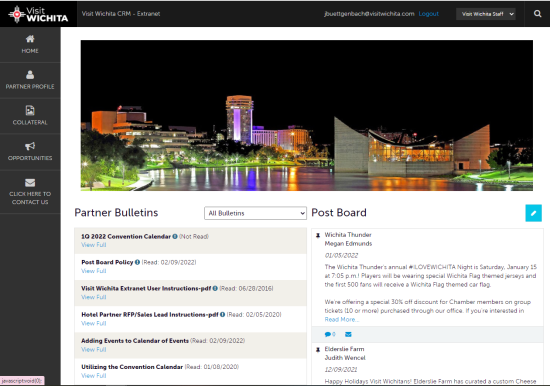Open the search magnifier icon
550x386 pixels.
(537, 14)
